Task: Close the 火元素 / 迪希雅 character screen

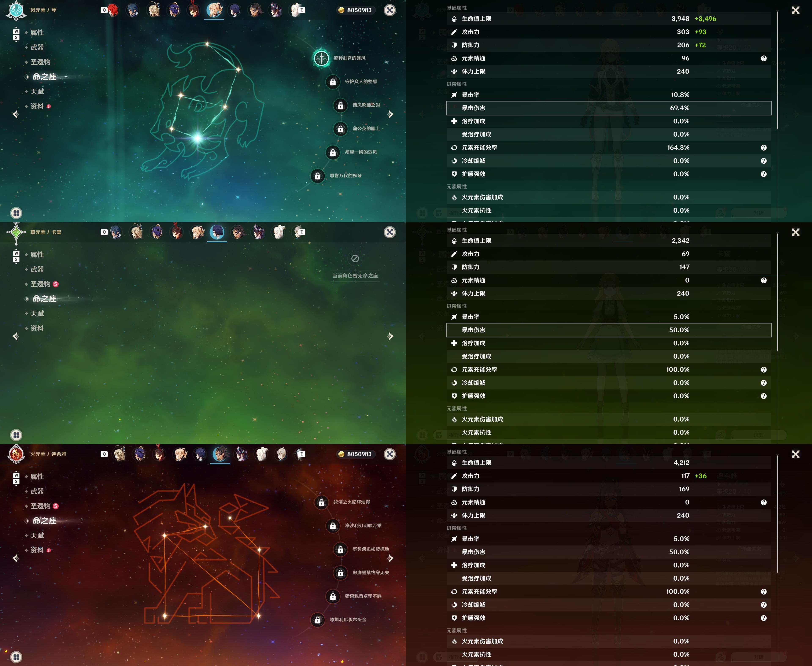Action: [x=390, y=454]
